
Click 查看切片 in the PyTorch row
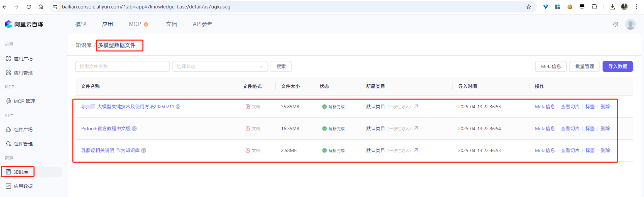pyautogui.click(x=570, y=129)
